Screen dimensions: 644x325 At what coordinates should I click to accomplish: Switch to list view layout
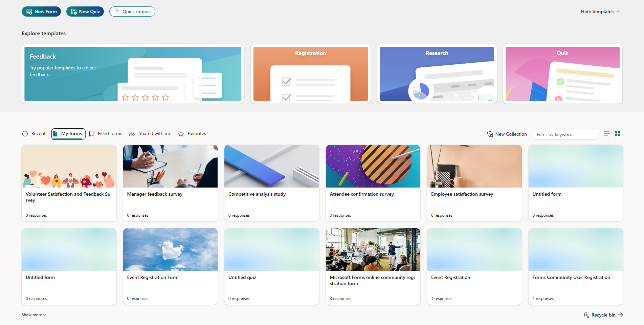606,134
